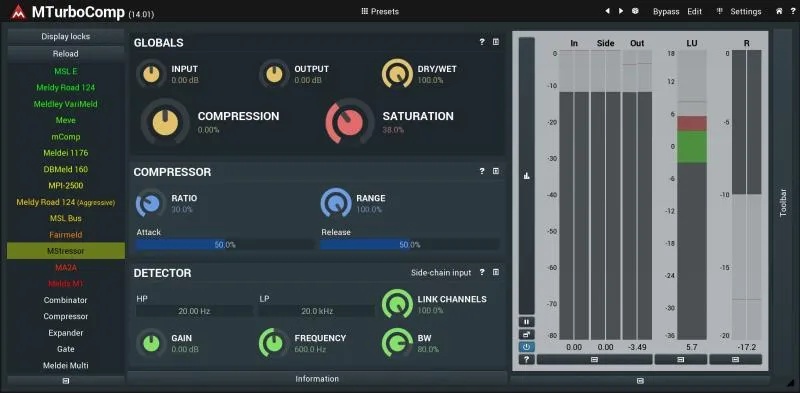Click the Reload button
This screenshot has height=393, width=800.
pyautogui.click(x=66, y=53)
